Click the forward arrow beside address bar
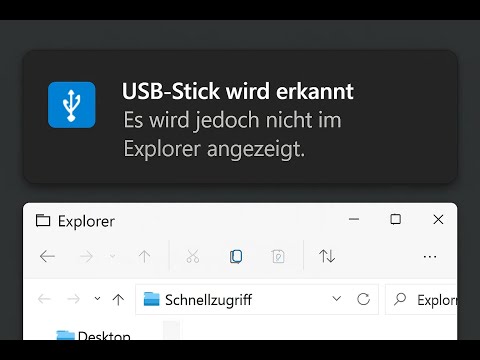480x360 pixels. tap(73, 299)
